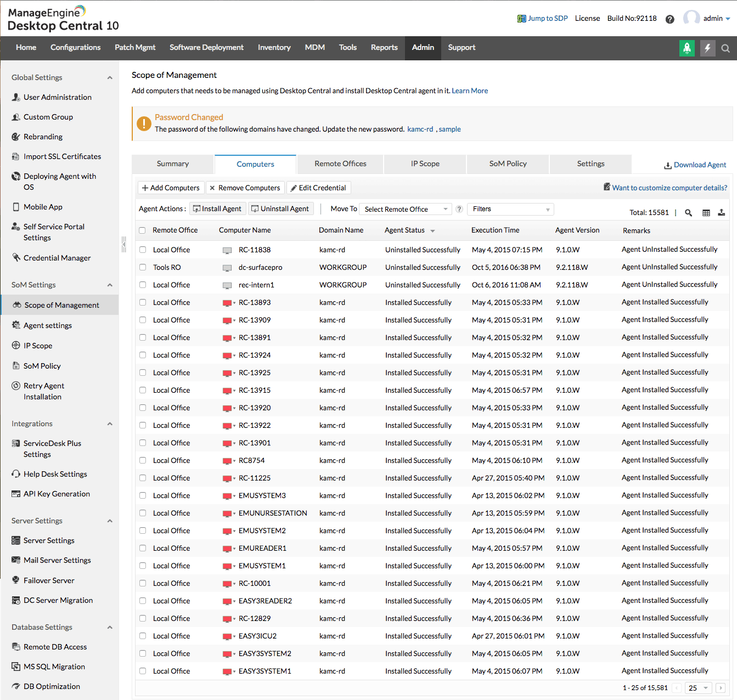737x700 pixels.
Task: Click the Custom Group sidebar icon
Action: click(x=16, y=117)
